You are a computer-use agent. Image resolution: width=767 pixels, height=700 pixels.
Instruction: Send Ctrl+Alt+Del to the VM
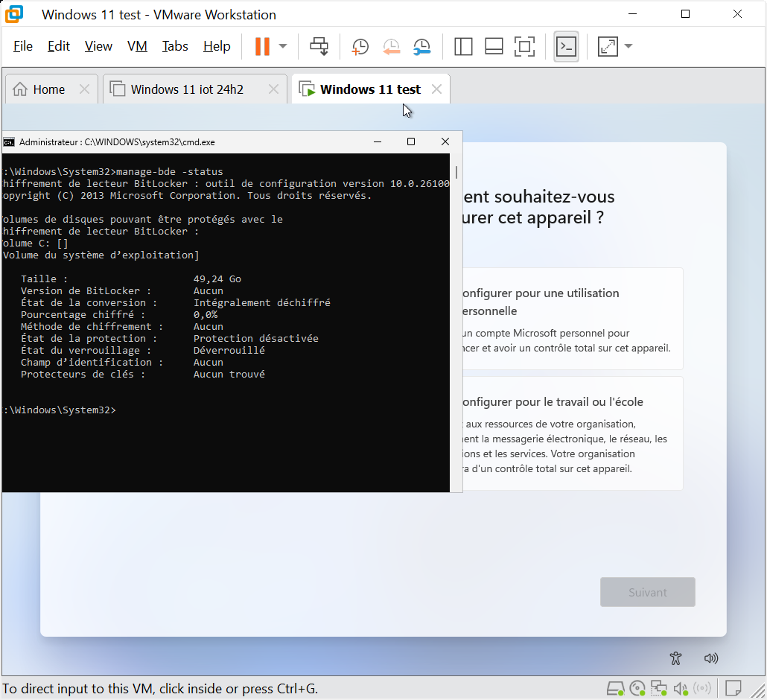(x=319, y=46)
